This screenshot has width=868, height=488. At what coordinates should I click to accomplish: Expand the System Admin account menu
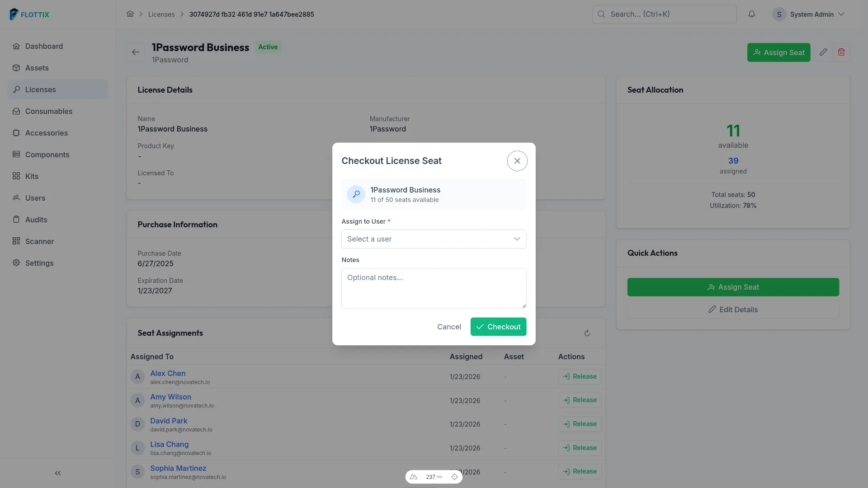point(808,14)
